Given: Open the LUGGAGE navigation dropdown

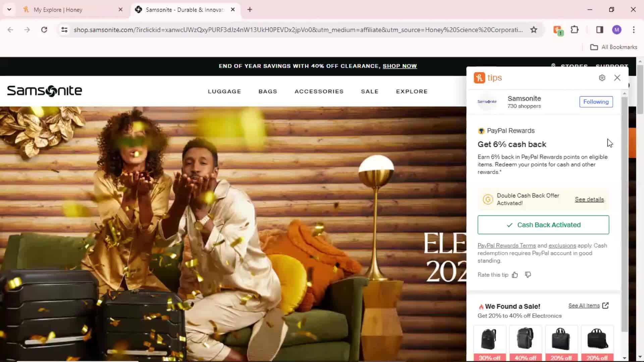Looking at the screenshot, I should click(x=224, y=91).
